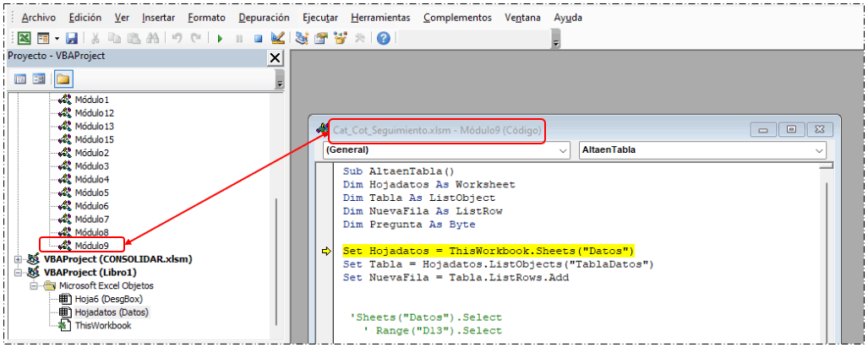The height and width of the screenshot is (347, 868).
Task: Open the Depuración menu
Action: (x=264, y=18)
